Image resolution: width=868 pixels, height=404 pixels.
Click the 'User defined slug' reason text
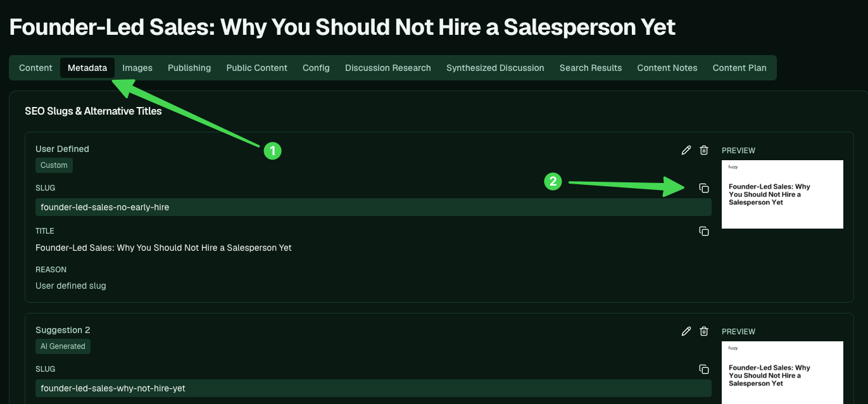pos(71,286)
